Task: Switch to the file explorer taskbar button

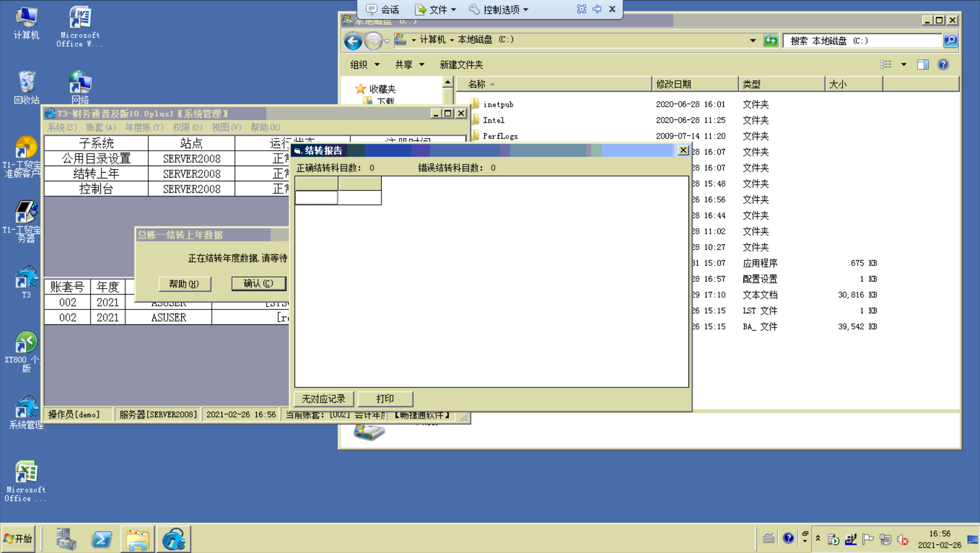Action: 137,539
